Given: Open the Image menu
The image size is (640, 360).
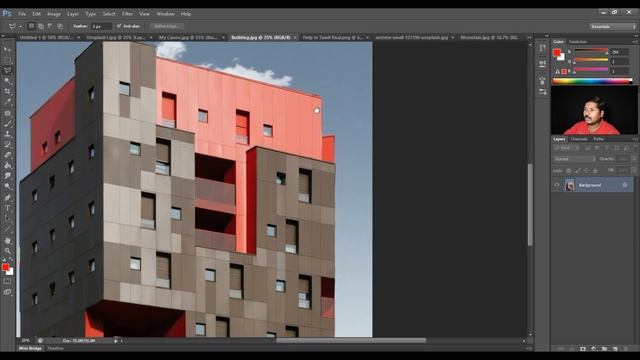Looking at the screenshot, I should tap(54, 14).
